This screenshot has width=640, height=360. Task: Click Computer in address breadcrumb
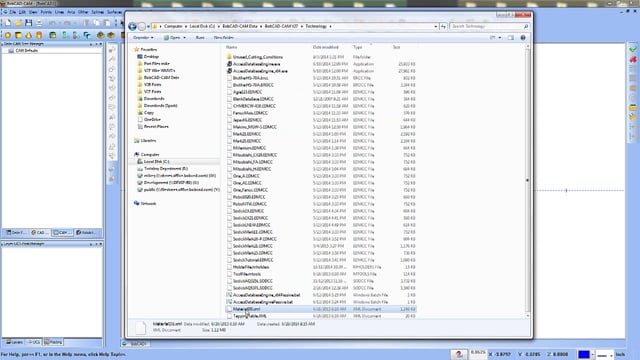[x=173, y=27]
